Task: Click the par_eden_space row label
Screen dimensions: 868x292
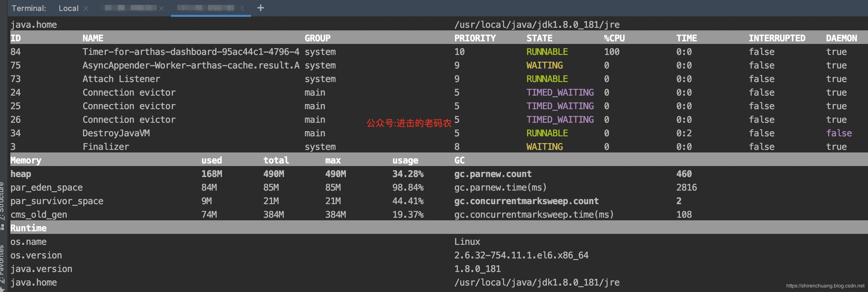Action: coord(46,187)
